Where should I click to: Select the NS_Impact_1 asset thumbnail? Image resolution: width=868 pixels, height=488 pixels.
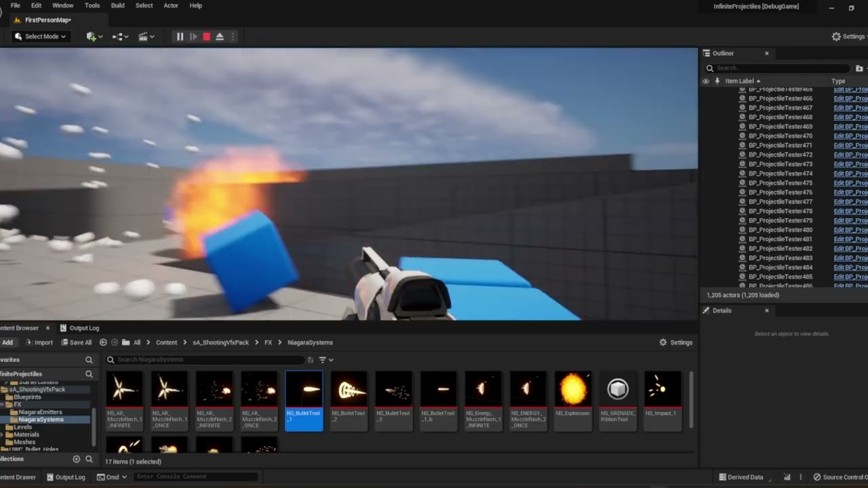663,401
